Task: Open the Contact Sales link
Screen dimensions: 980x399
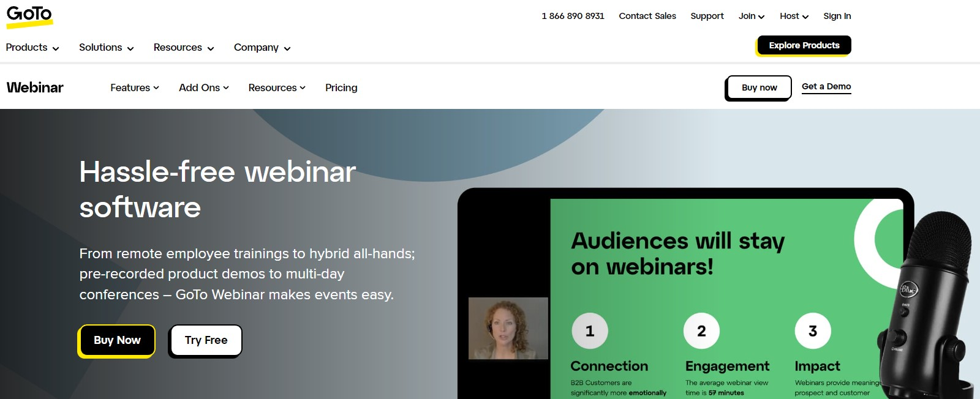Action: tap(647, 16)
